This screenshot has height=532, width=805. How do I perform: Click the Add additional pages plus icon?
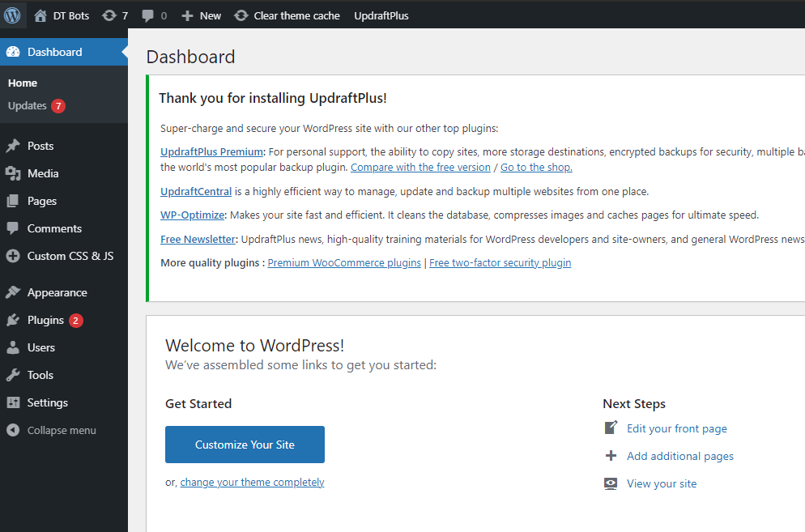611,456
